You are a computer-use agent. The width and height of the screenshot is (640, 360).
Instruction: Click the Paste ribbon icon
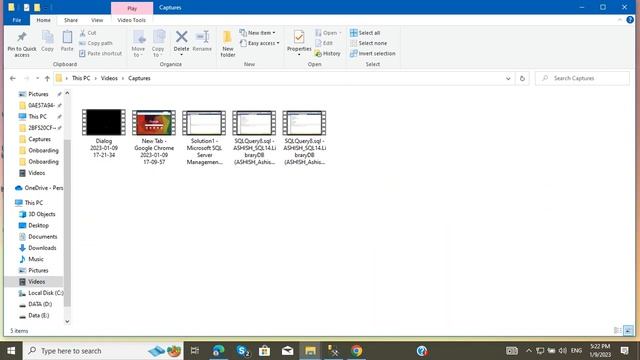pos(67,38)
